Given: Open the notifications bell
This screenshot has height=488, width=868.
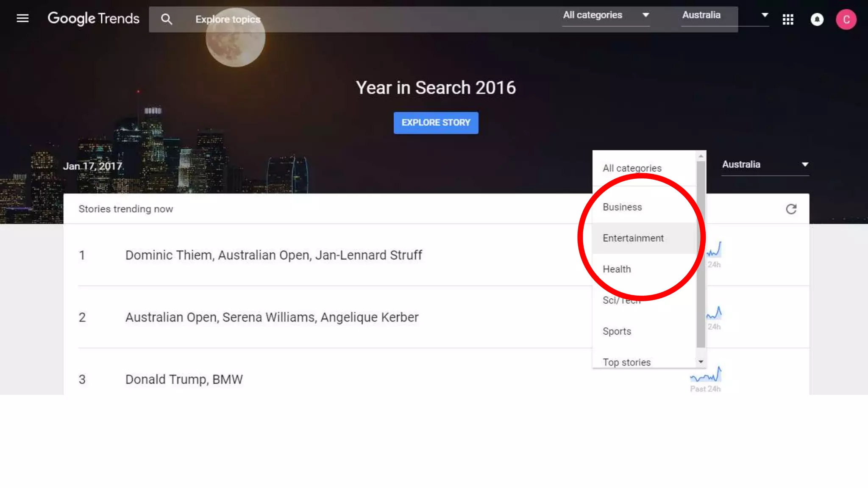Looking at the screenshot, I should (817, 19).
